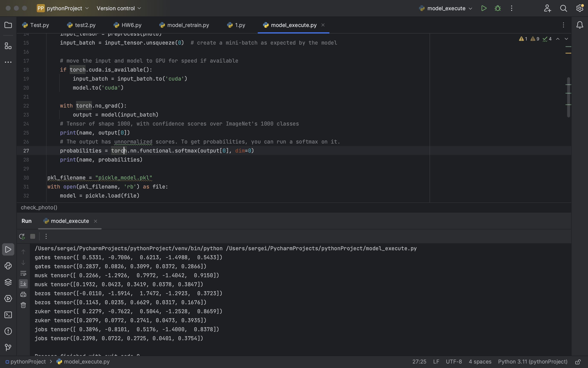This screenshot has height=368, width=588.
Task: Open the Terminal tool window
Action: coord(8,315)
